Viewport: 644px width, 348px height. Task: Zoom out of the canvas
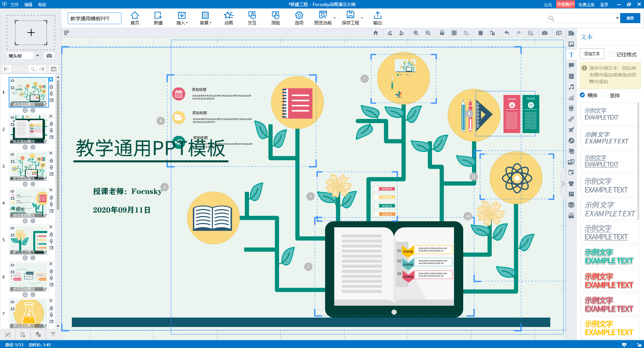428,33
